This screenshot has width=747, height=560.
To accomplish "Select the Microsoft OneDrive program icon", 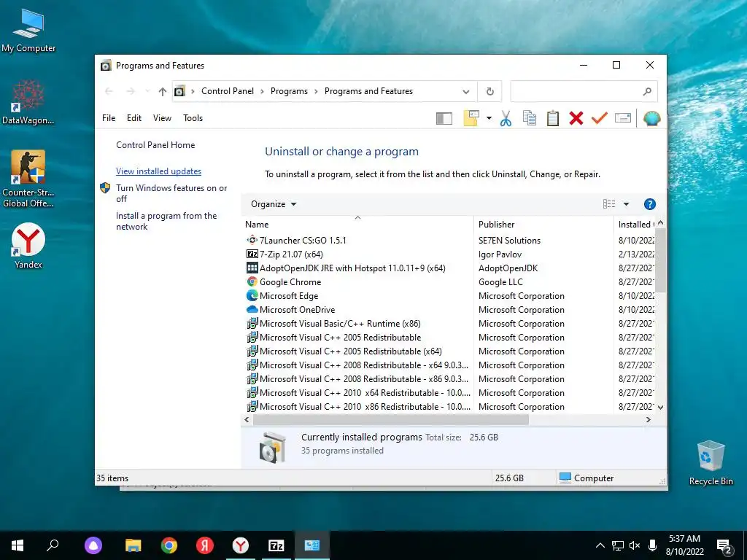I will 252,309.
